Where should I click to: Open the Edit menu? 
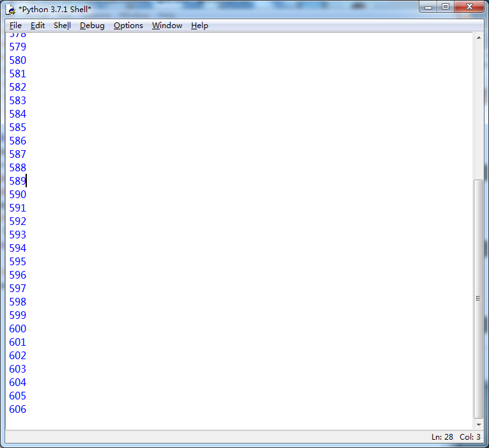coord(38,26)
